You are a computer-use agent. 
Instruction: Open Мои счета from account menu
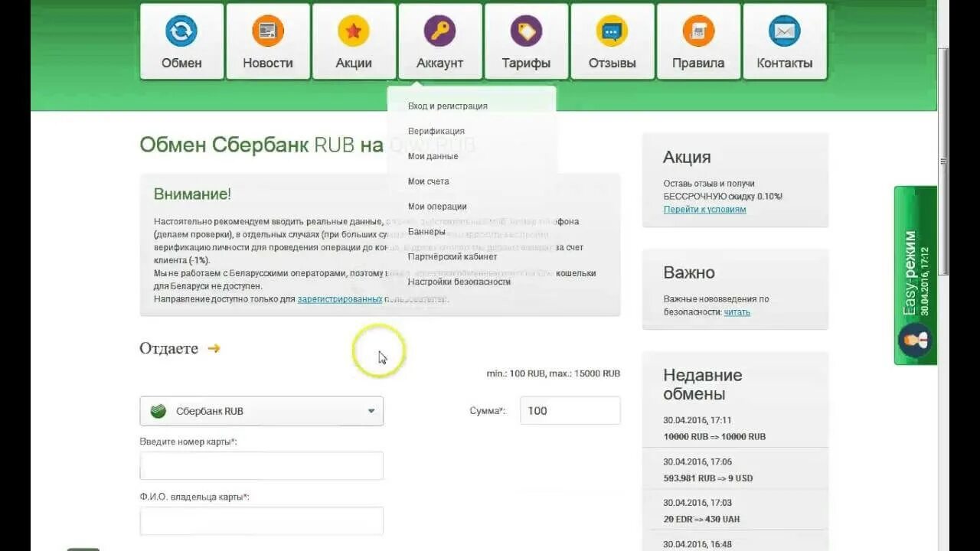click(x=429, y=181)
